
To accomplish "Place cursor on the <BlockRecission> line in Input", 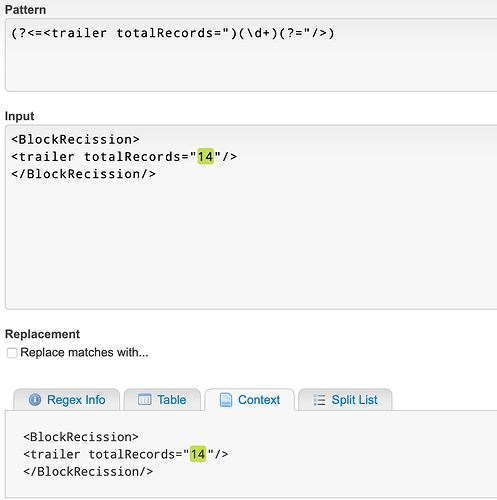I will 75,139.
